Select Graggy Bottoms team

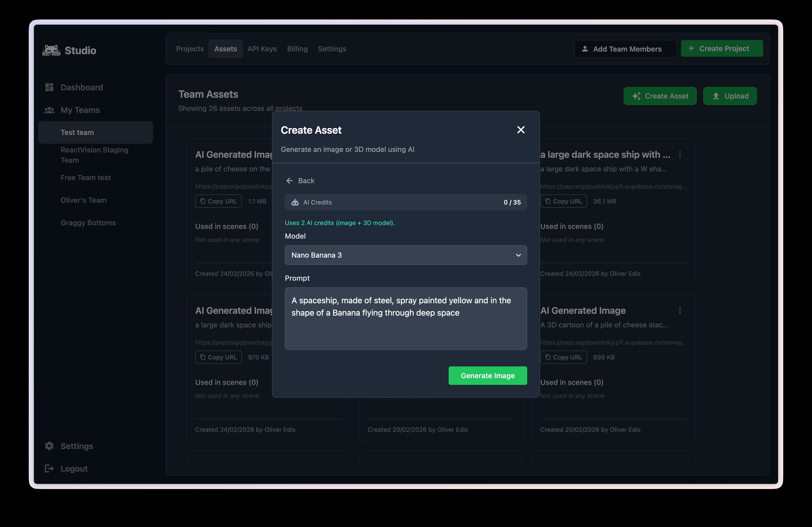(x=88, y=223)
